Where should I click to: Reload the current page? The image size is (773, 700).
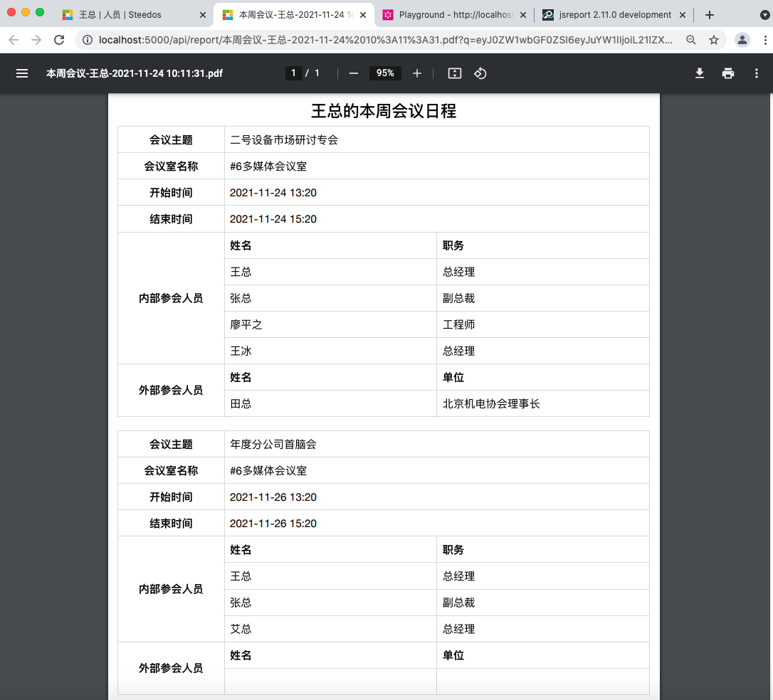point(59,40)
